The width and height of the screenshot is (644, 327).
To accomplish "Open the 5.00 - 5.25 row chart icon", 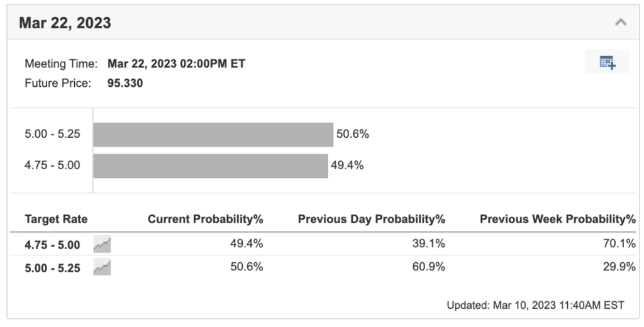I will pyautogui.click(x=102, y=267).
